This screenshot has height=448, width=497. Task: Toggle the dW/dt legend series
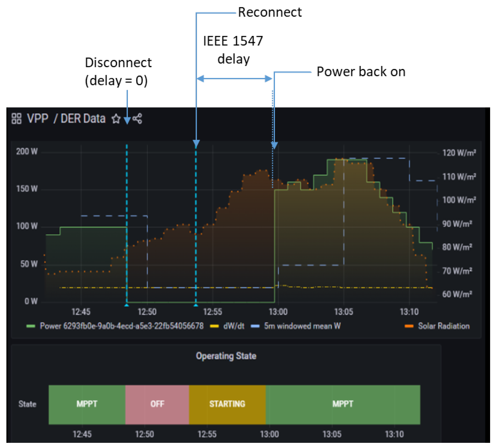coord(233,326)
